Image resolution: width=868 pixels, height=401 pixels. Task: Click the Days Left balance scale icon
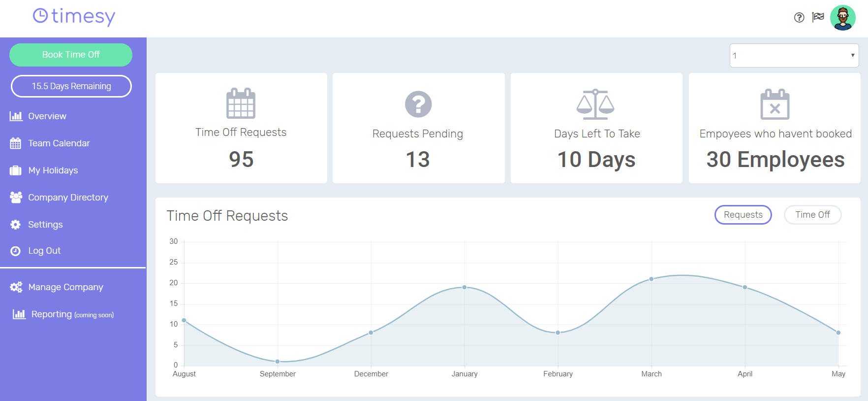point(595,104)
